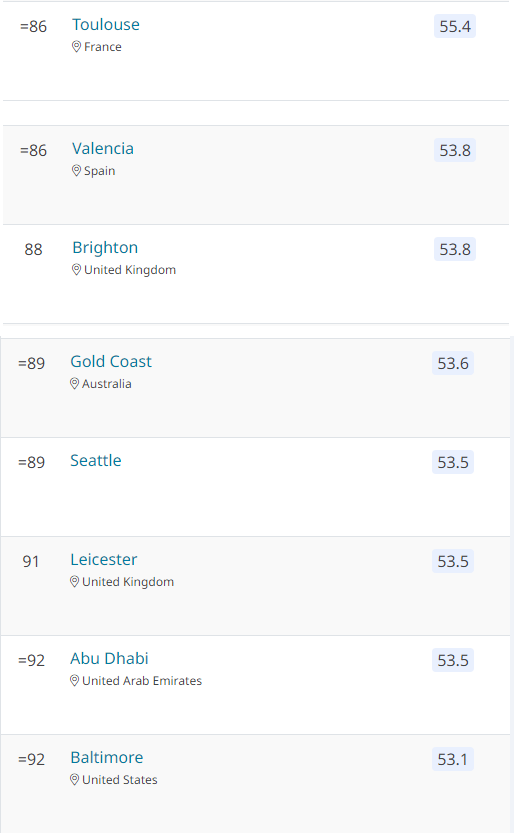Open the Leicester city link
This screenshot has height=833, width=514.
[x=104, y=559]
